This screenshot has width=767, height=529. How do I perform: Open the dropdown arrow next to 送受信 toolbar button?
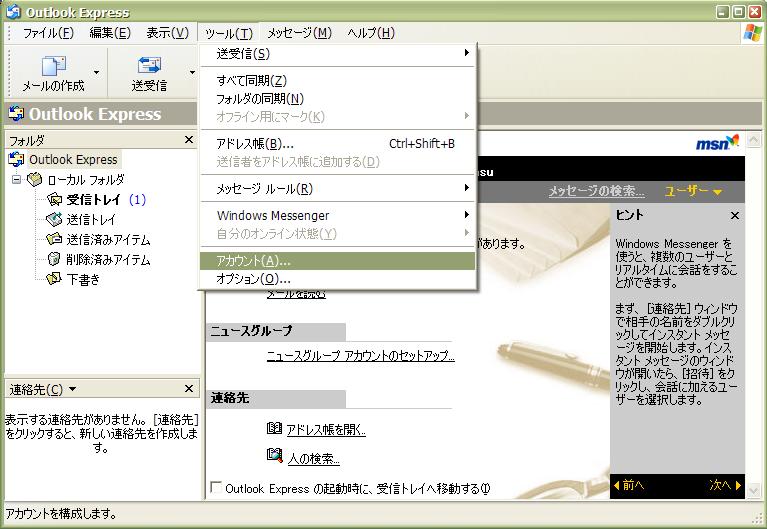pos(192,72)
